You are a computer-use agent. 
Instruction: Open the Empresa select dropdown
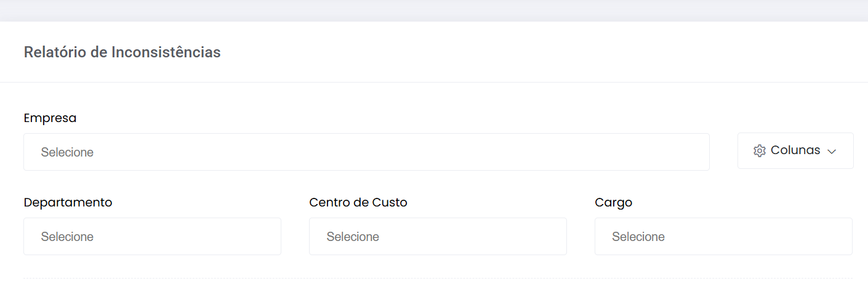point(366,152)
